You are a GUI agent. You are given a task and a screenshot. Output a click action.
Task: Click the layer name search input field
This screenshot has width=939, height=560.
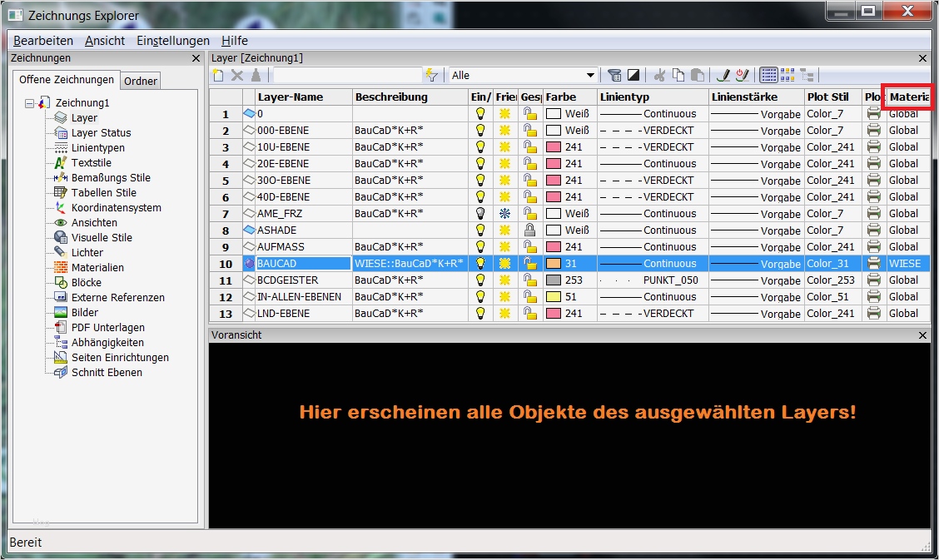point(347,76)
